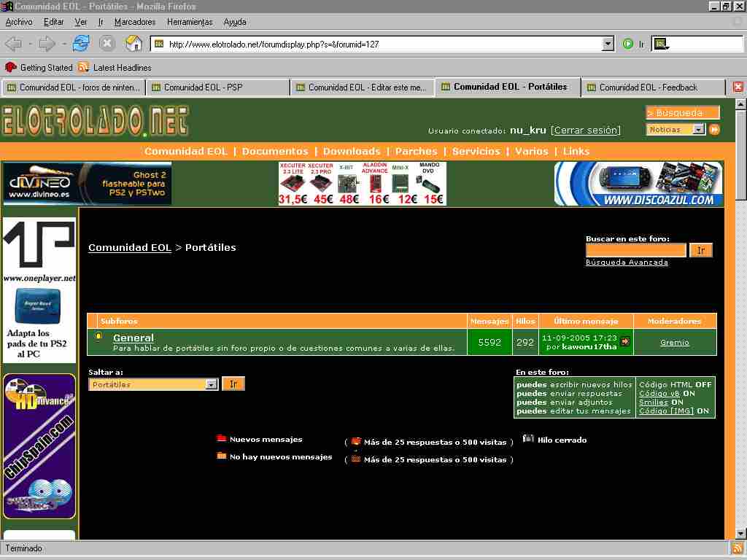The height and width of the screenshot is (560, 747).
Task: Click the Buscar en este foro input field
Action: click(636, 250)
